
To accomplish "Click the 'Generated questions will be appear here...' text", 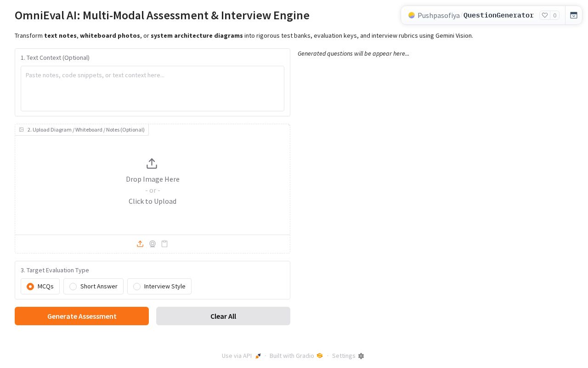I will click(x=353, y=53).
